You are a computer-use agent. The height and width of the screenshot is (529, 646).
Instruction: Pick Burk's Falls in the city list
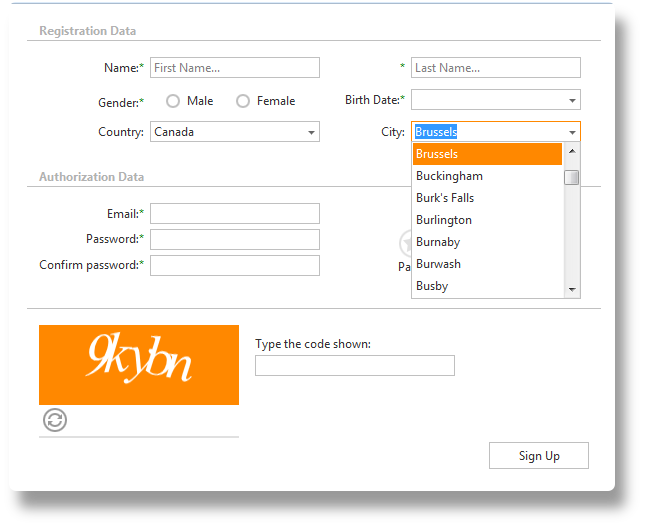[x=487, y=198]
